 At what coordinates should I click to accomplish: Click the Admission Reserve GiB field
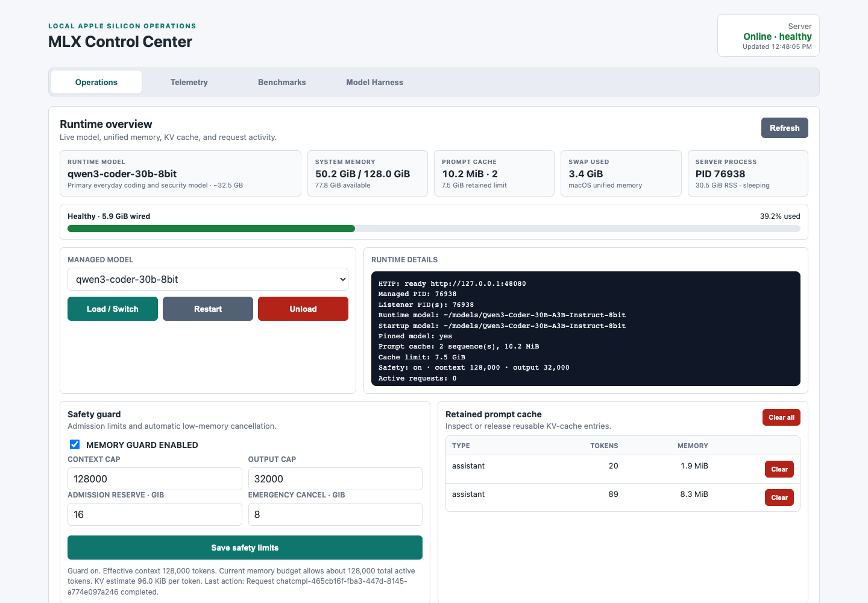point(155,514)
